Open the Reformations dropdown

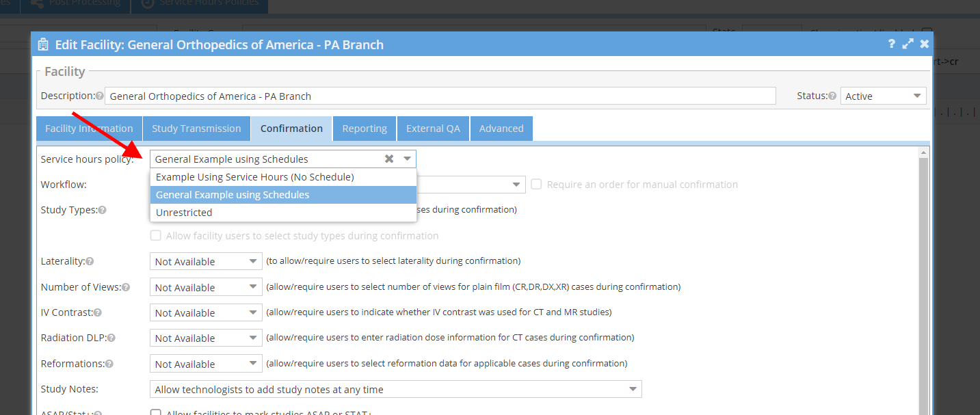206,364
